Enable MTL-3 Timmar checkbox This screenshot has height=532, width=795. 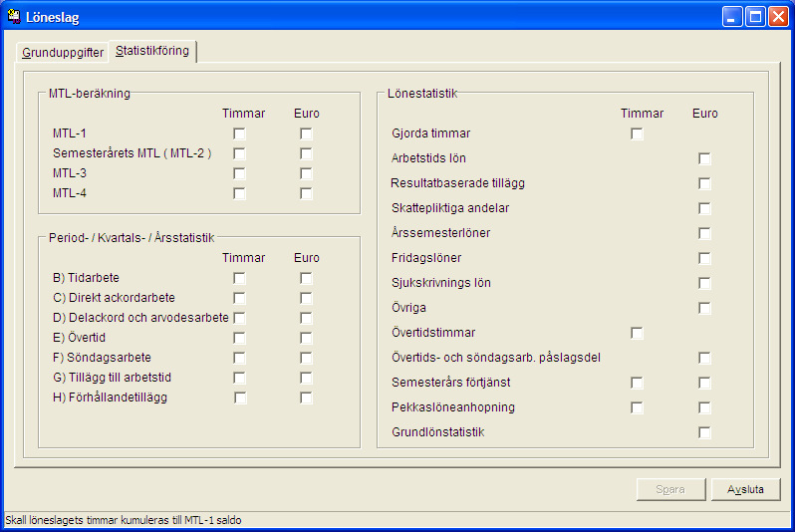click(239, 173)
